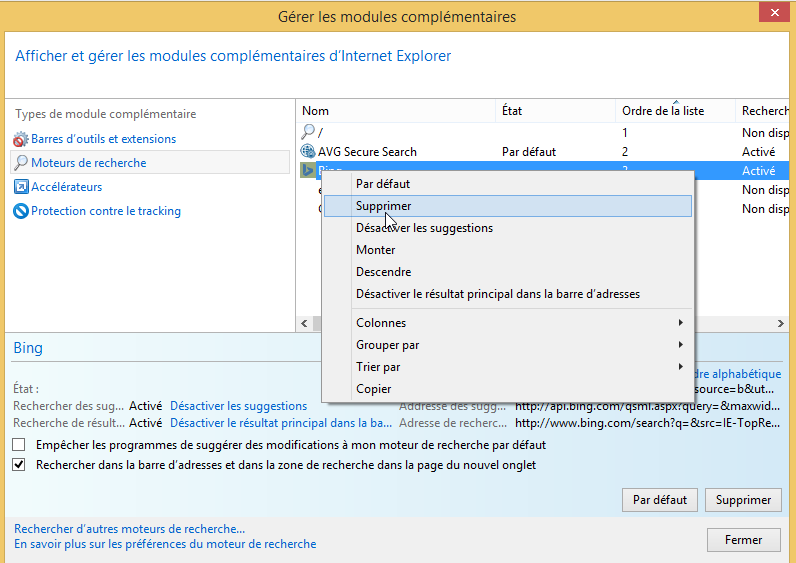Select Désactiver le résultat principal menu entry

[508, 294]
